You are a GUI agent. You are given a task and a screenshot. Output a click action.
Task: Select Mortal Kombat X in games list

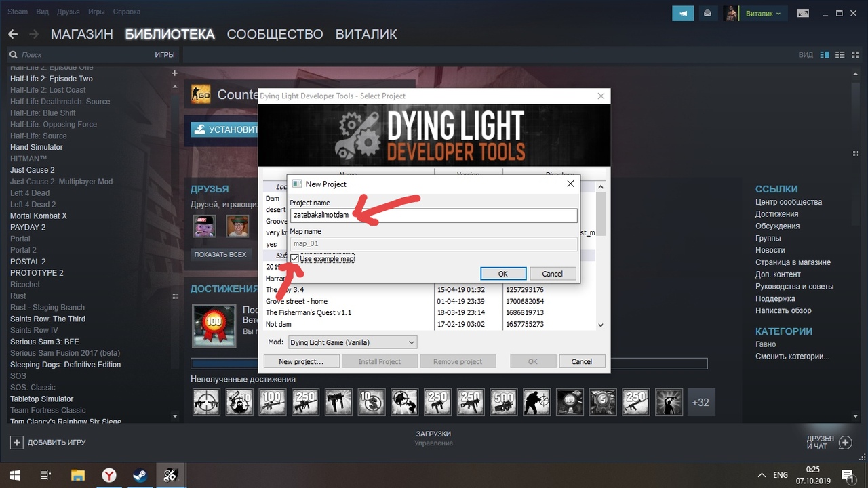[39, 216]
